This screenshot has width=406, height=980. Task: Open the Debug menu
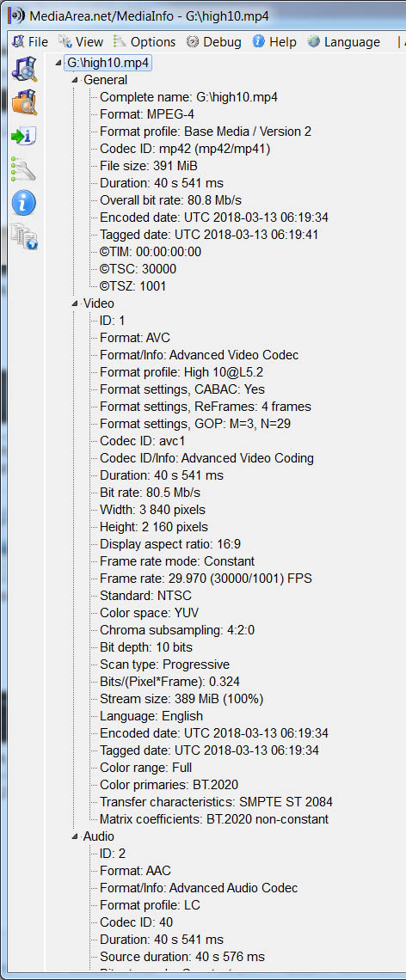[x=214, y=42]
